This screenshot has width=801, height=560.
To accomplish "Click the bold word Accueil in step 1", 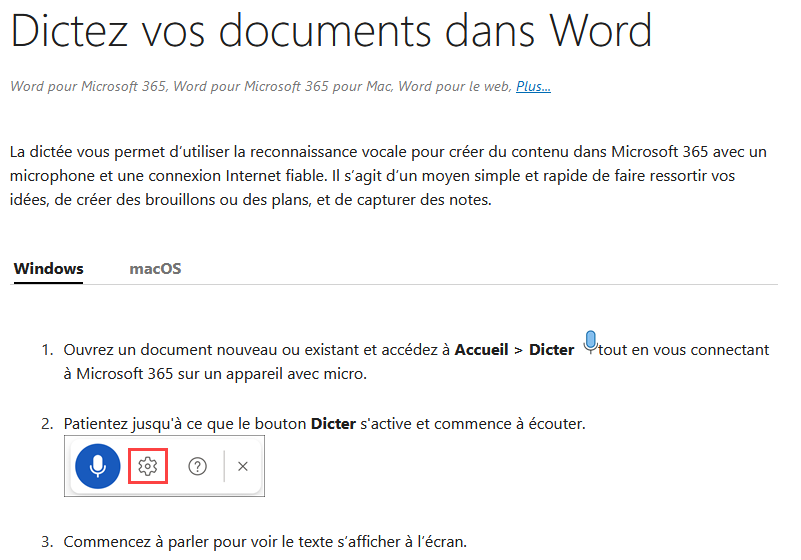I will [481, 350].
